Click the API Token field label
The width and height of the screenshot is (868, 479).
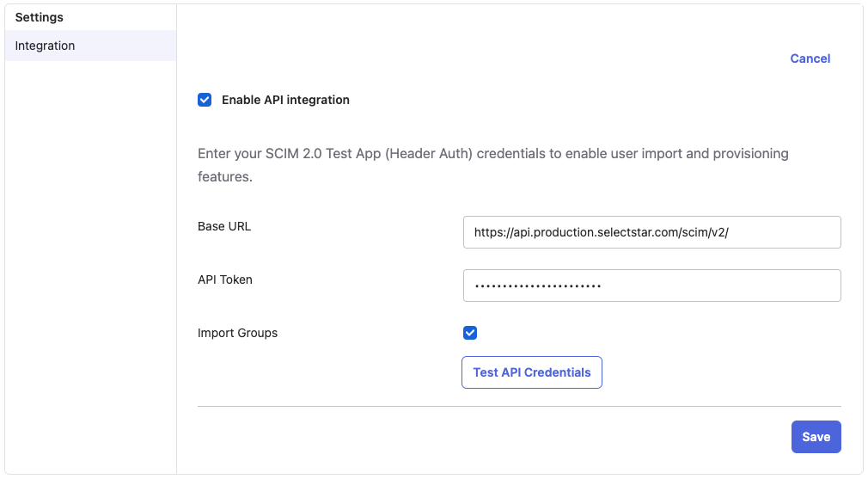[225, 279]
